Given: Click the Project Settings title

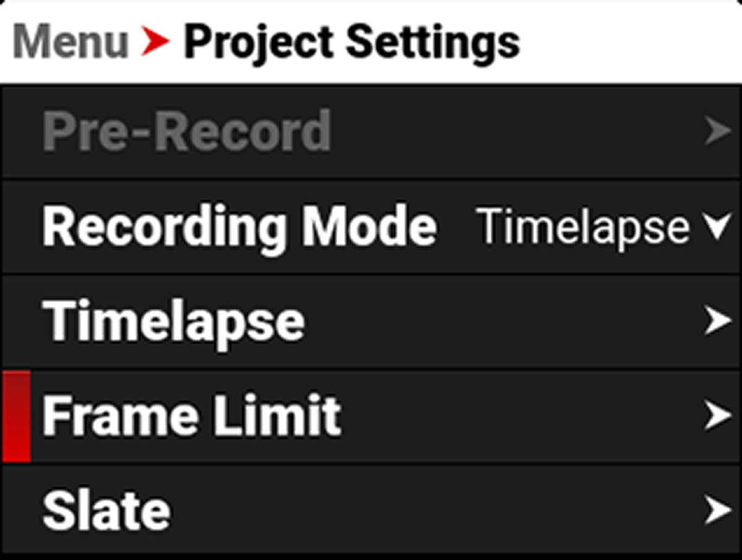Looking at the screenshot, I should coord(352,40).
